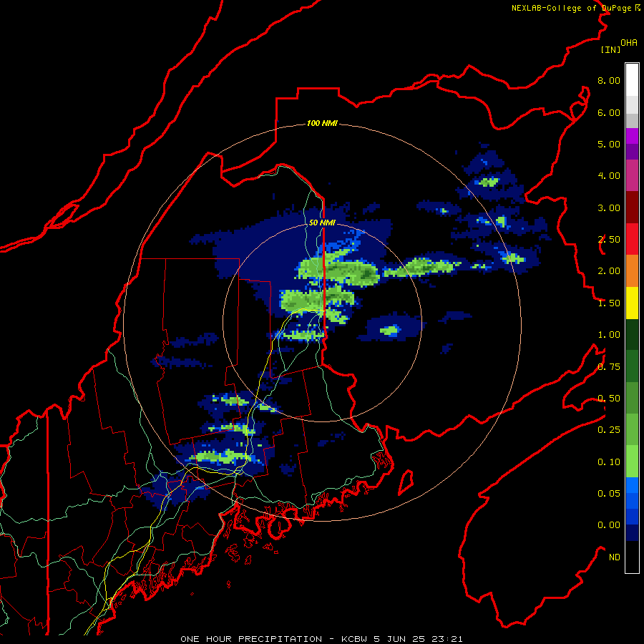Click the 8.00 legend value
The width and height of the screenshot is (644, 644).
point(609,80)
